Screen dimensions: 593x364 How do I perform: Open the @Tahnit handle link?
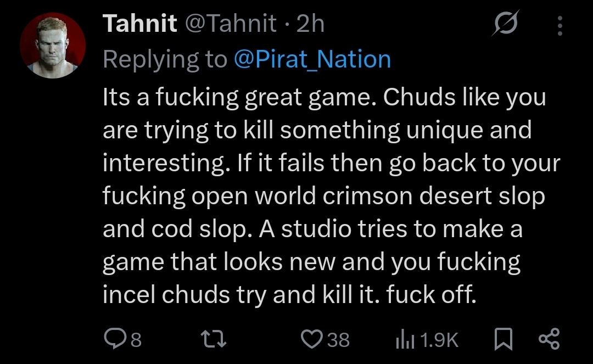click(x=231, y=24)
